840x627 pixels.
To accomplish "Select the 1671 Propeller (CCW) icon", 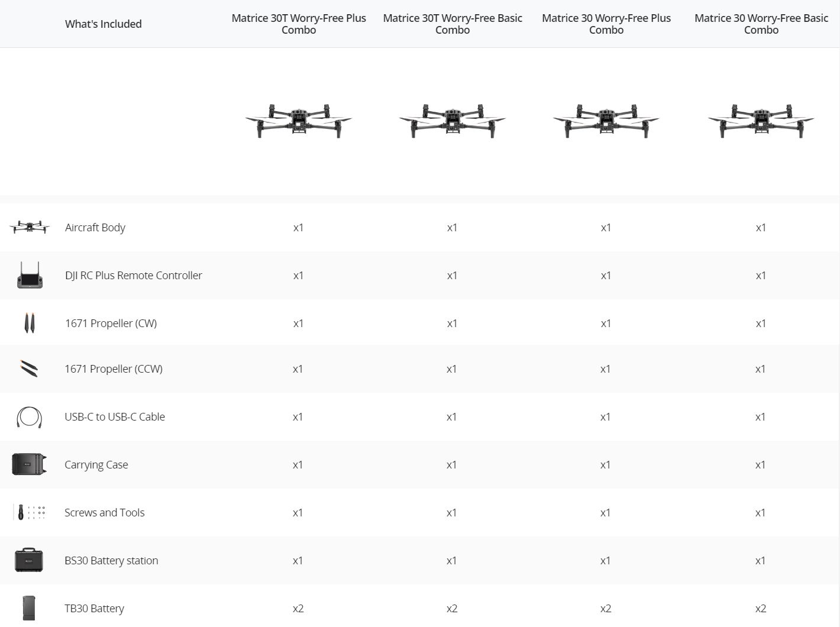I will click(29, 369).
